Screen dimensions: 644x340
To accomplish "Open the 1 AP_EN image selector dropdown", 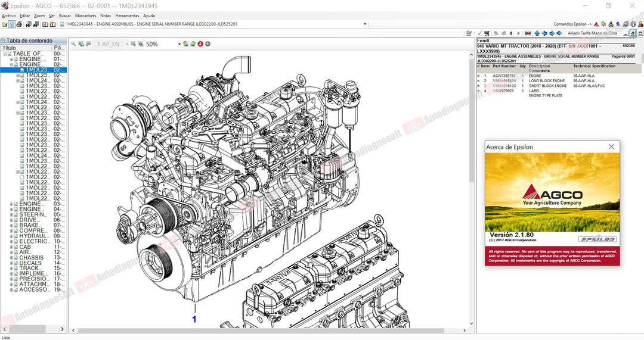I will click(x=127, y=44).
